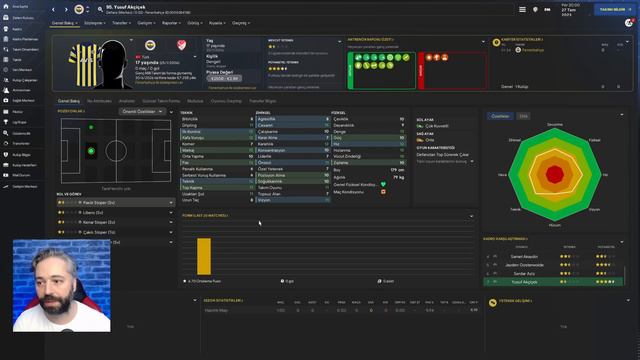This screenshot has height=360, width=640.
Task: Click Fenerbahçe badge in top header
Action: (79, 9)
